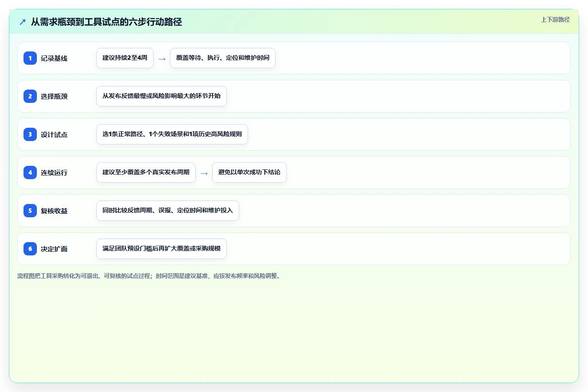The image size is (588, 392).
Task: Click the 覆盖等待、执行、定位和维护时间 box
Action: pos(223,58)
